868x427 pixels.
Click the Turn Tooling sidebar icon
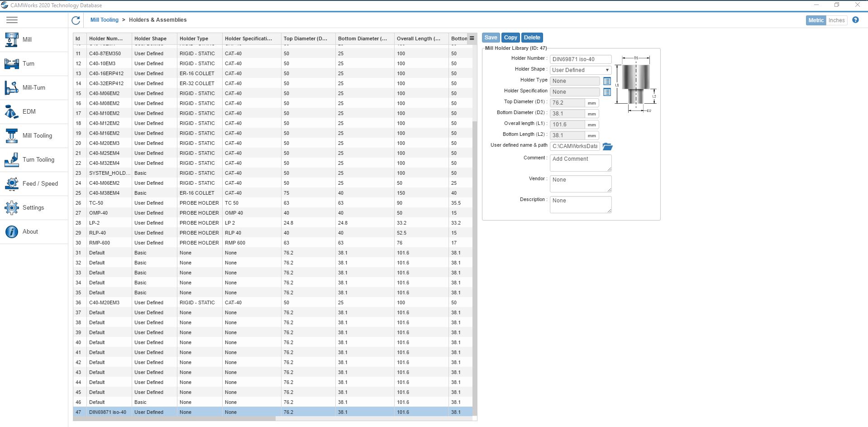click(x=11, y=159)
